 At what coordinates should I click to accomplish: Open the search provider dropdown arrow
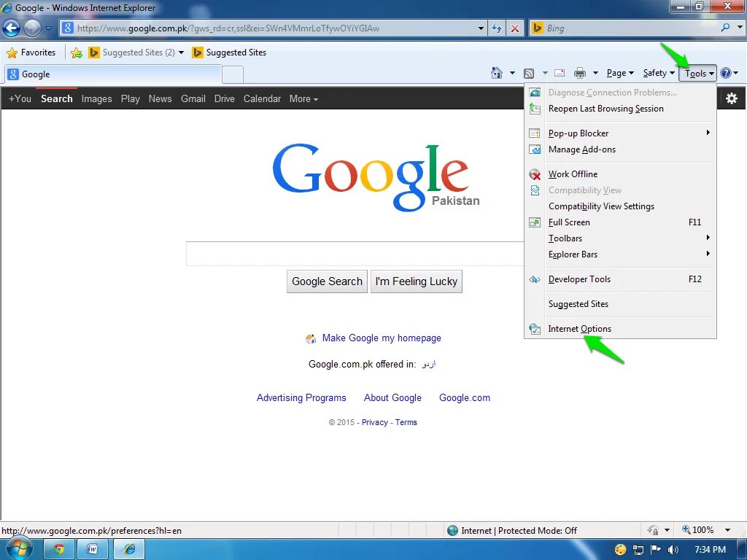pos(740,28)
